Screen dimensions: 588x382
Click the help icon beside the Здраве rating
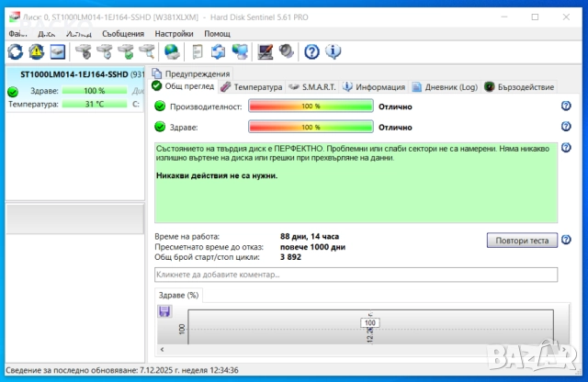coord(566,128)
